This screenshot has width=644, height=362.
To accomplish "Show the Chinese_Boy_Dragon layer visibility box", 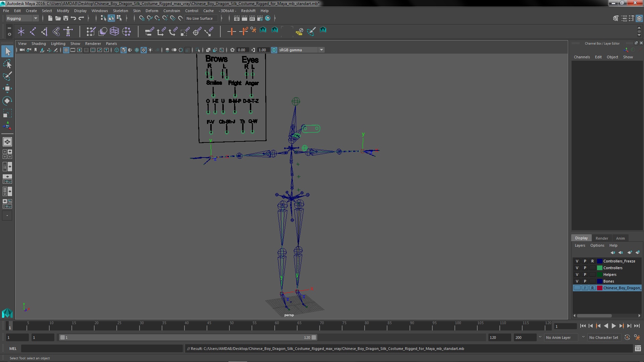I will [577, 288].
